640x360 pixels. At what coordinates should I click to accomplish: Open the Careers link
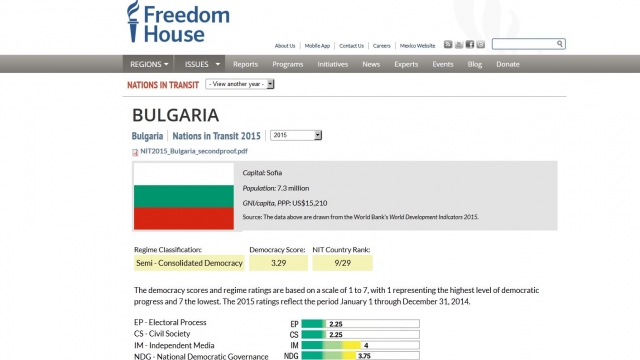pos(382,46)
